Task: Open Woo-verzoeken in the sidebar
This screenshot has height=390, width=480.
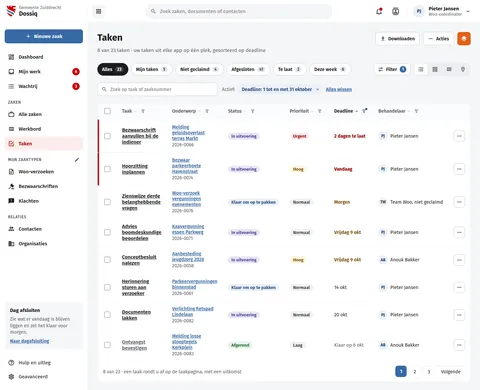Action: tap(44, 172)
